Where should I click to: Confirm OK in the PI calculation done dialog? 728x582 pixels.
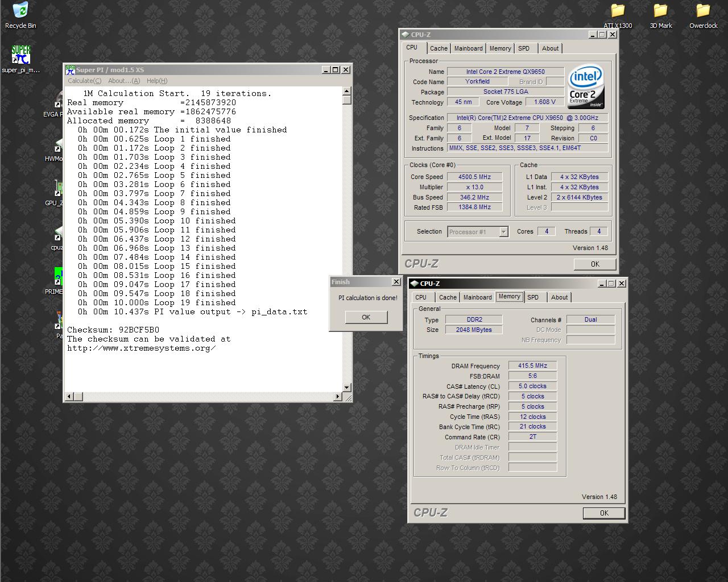[x=366, y=317]
